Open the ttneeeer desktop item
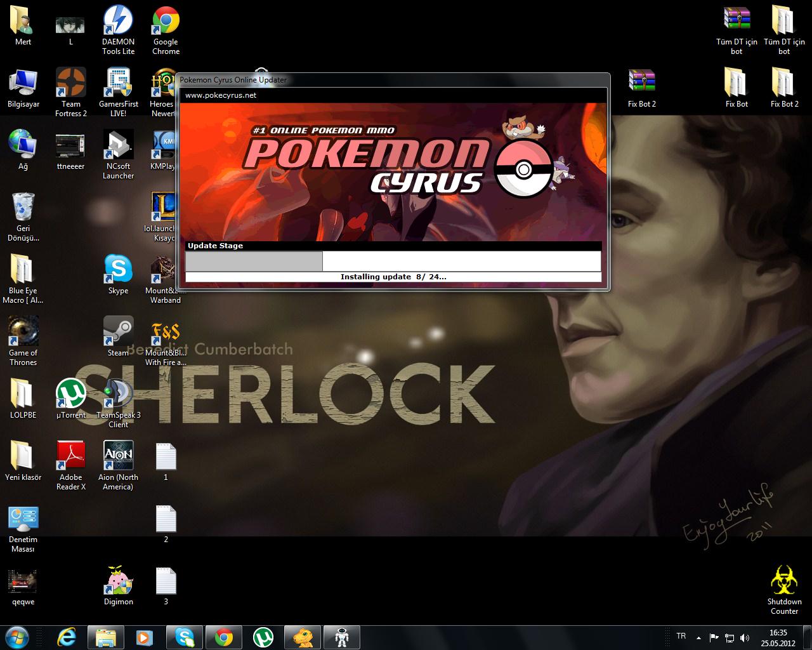Image resolution: width=812 pixels, height=650 pixels. click(70, 150)
